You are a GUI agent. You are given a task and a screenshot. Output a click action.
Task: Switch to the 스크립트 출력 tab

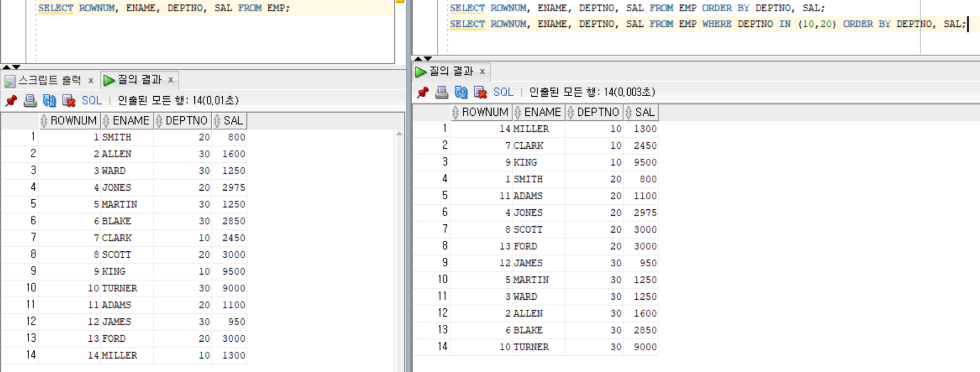[49, 81]
